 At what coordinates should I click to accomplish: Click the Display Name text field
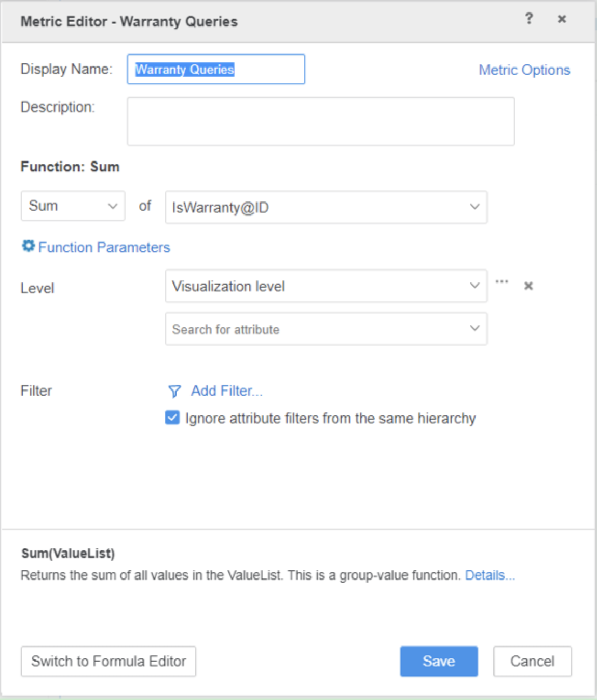point(215,70)
